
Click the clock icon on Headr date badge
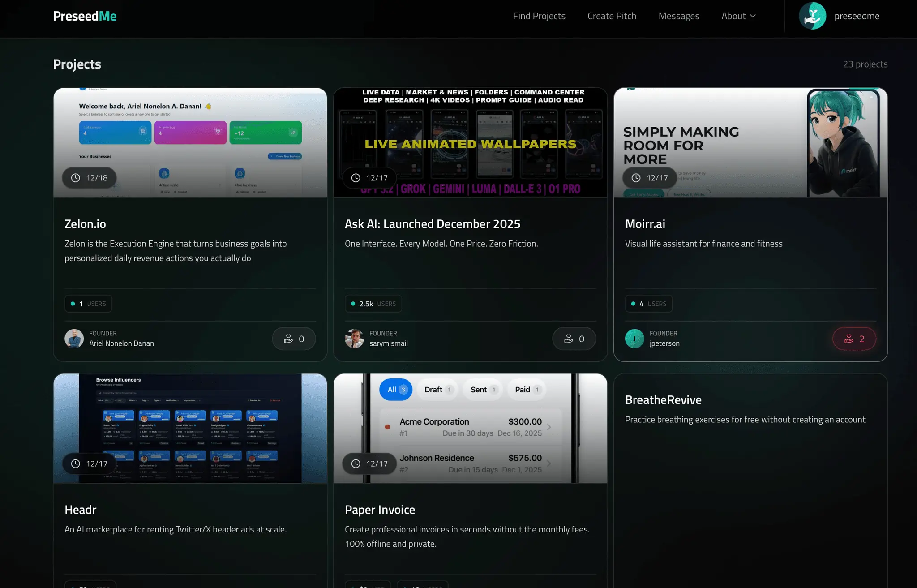point(76,464)
